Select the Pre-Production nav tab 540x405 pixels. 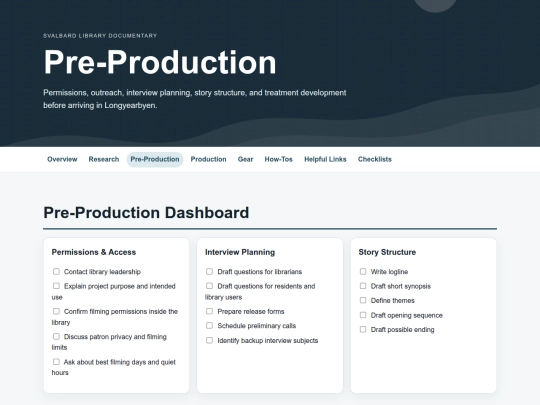click(155, 159)
